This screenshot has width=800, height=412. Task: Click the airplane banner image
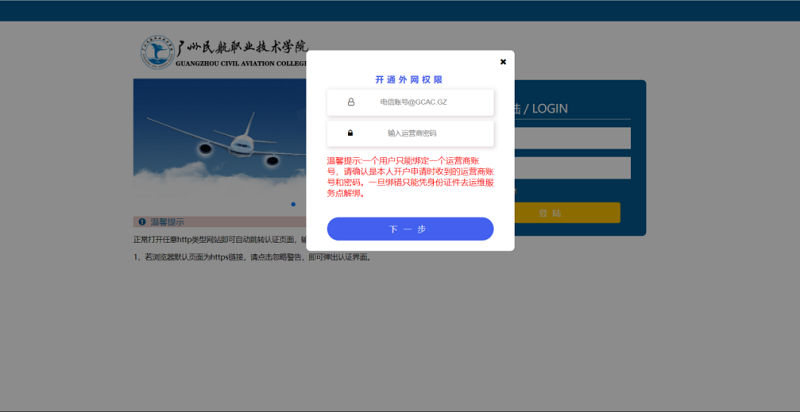pyautogui.click(x=220, y=140)
